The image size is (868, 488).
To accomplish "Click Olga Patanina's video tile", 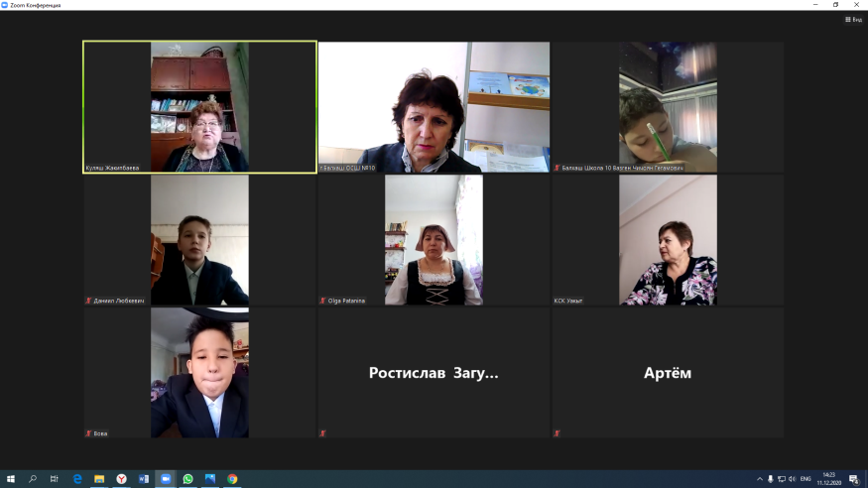I will coord(434,240).
